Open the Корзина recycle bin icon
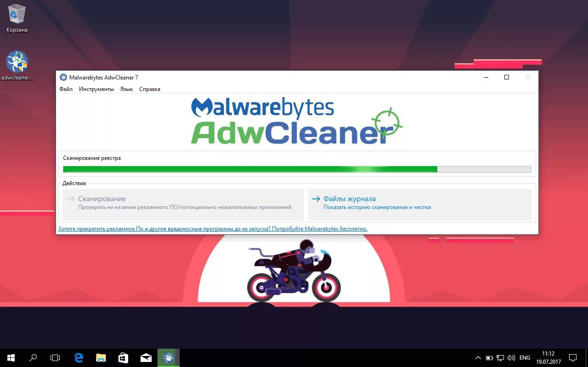This screenshot has height=367, width=588. 17,18
